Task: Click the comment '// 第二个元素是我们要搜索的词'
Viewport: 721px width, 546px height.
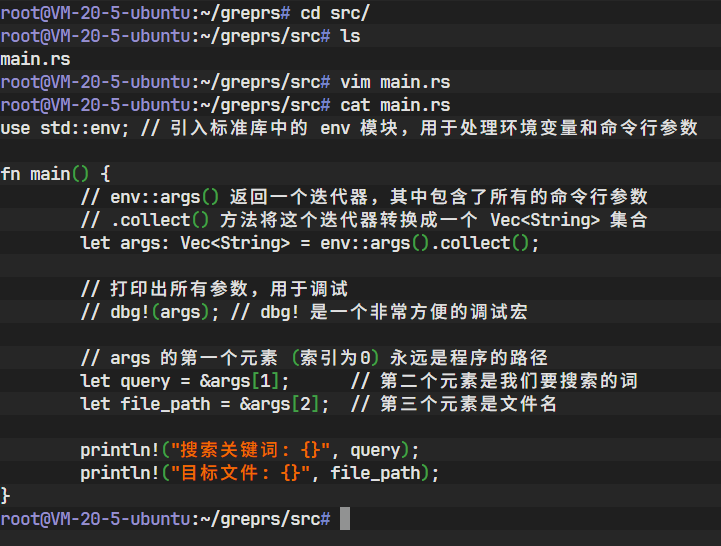Action: (495, 381)
